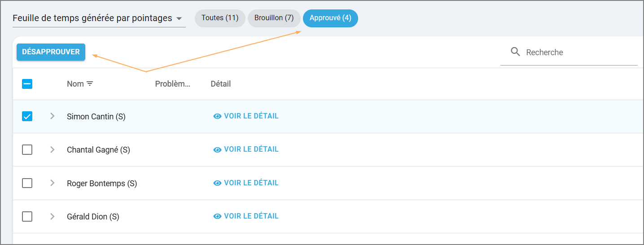Click eye icon in Simon Cantin row
The height and width of the screenshot is (245, 644).
coord(217,116)
